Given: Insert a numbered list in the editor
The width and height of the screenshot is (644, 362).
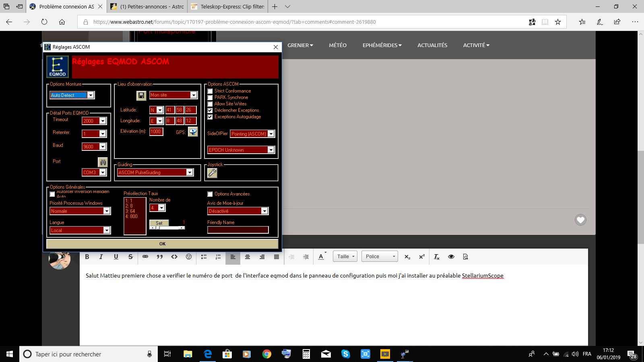Looking at the screenshot, I should click(x=218, y=257).
